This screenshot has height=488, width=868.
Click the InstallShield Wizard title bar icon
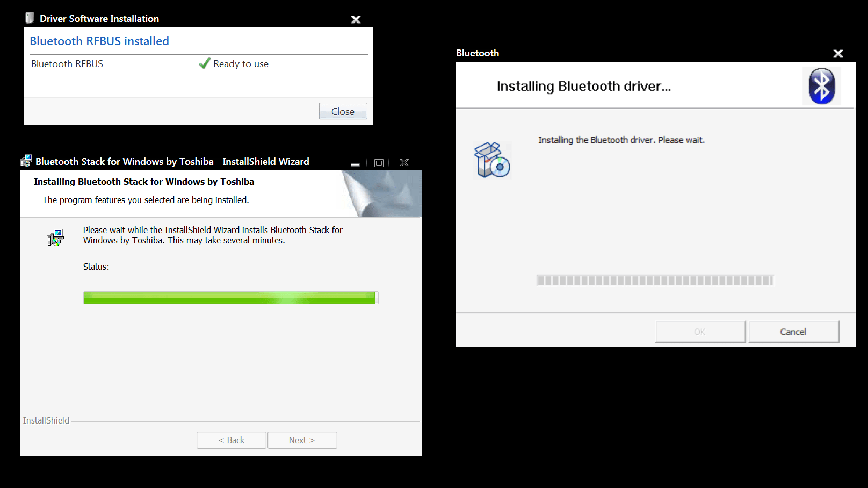pos(26,161)
